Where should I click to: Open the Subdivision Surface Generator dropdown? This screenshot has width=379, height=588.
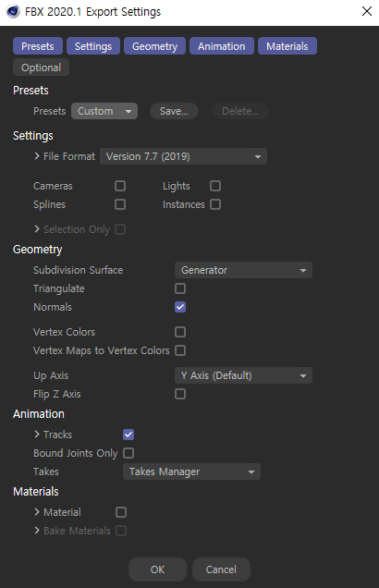(243, 270)
